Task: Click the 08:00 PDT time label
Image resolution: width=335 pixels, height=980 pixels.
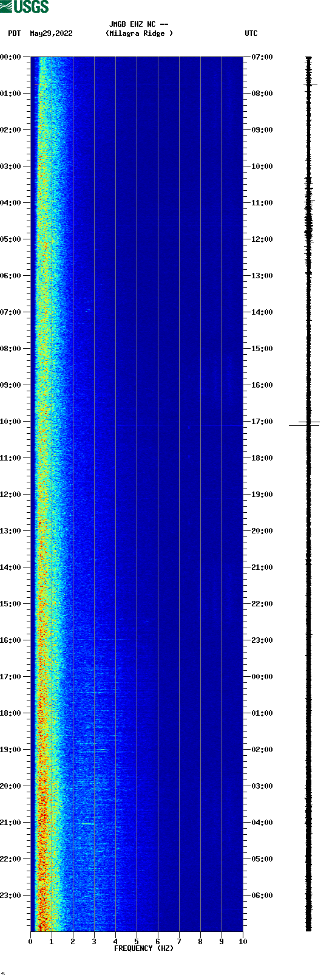Action: click(x=11, y=349)
